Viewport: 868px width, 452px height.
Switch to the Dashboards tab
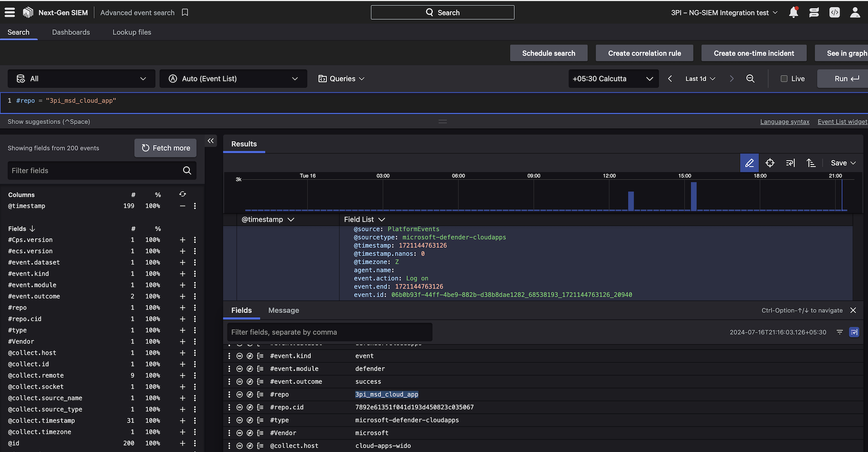click(71, 32)
